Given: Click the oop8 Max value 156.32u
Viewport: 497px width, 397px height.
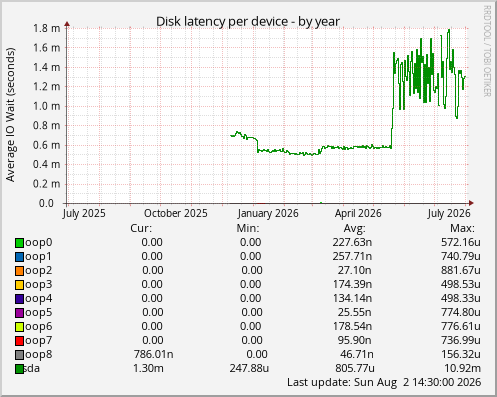Looking at the screenshot, I should click(461, 354).
